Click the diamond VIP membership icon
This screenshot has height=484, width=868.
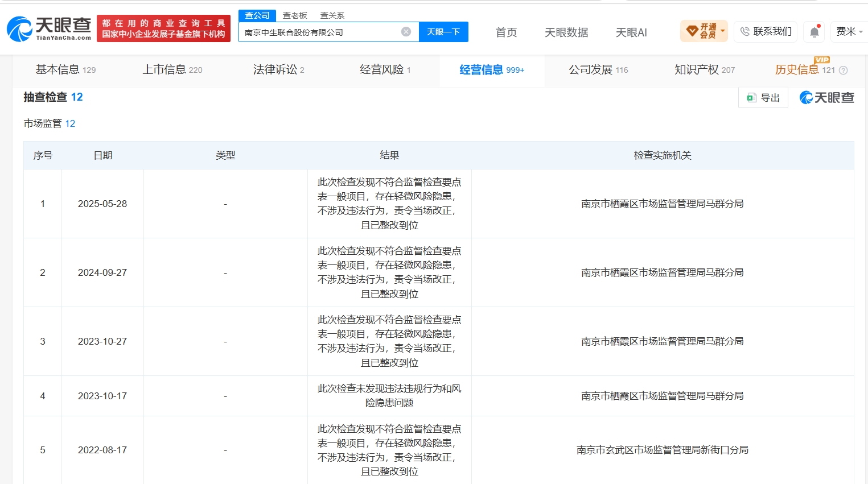pyautogui.click(x=692, y=31)
